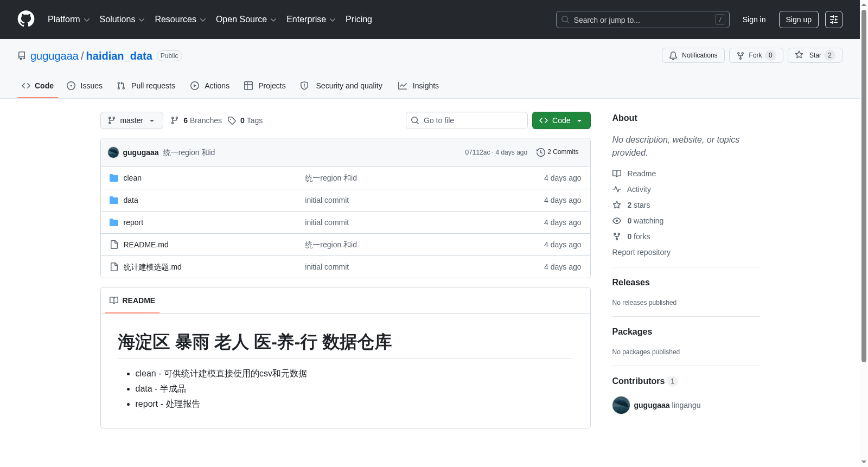Viewport: 868px width, 467px height.
Task: Click the stars icon in About
Action: (x=617, y=205)
